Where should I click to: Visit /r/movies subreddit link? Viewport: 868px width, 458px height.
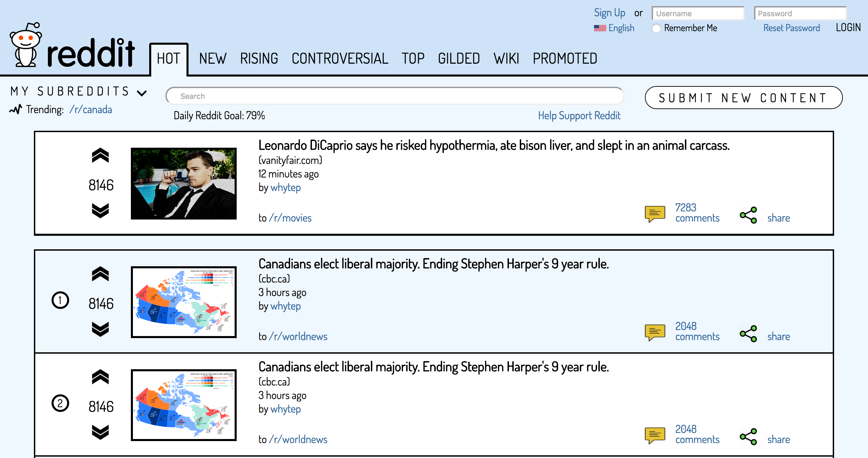[290, 218]
